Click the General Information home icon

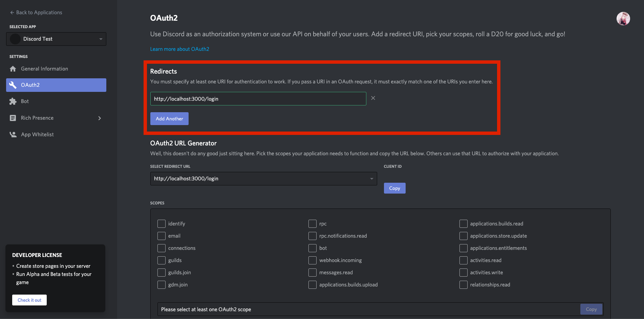(13, 69)
